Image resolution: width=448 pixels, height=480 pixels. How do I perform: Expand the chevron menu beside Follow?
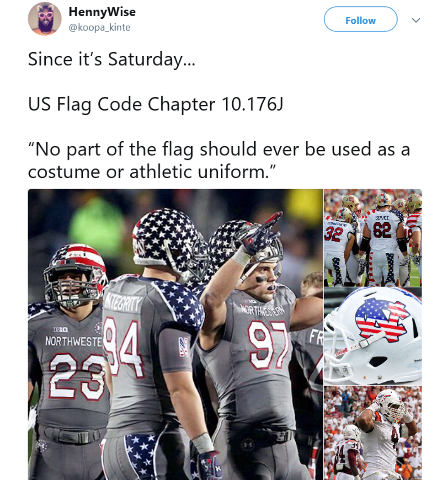tap(416, 20)
